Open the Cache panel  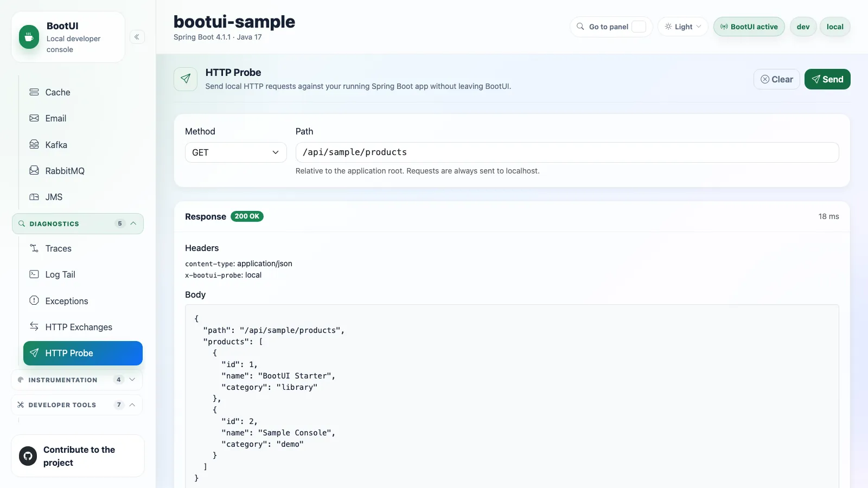click(82, 92)
